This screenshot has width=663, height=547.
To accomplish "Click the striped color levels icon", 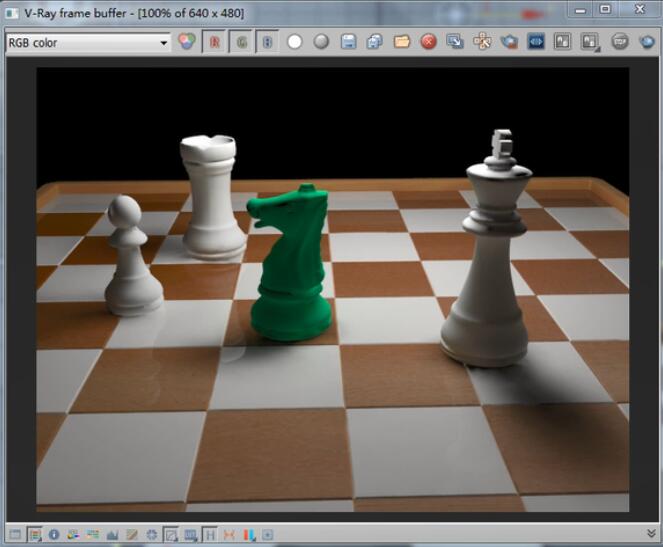I will tap(93, 535).
